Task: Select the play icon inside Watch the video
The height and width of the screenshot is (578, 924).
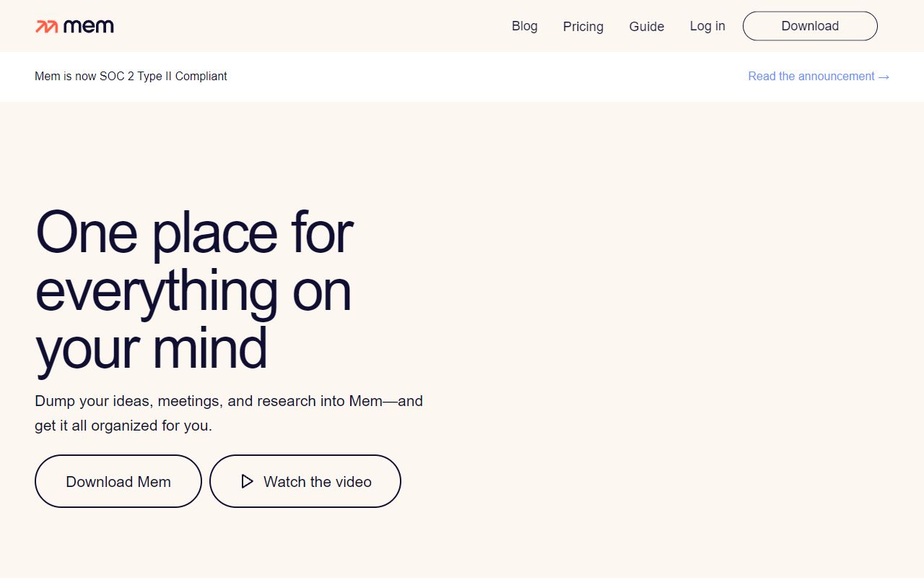Action: [x=247, y=481]
